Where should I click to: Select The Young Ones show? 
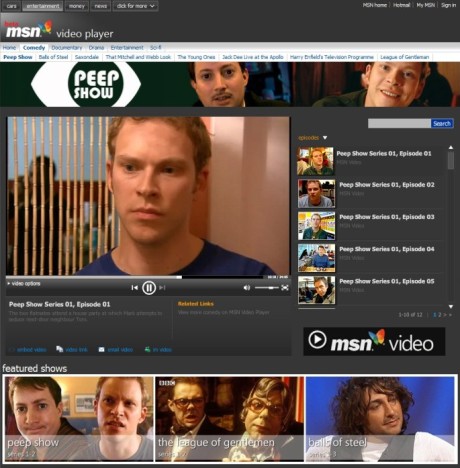pyautogui.click(x=196, y=57)
